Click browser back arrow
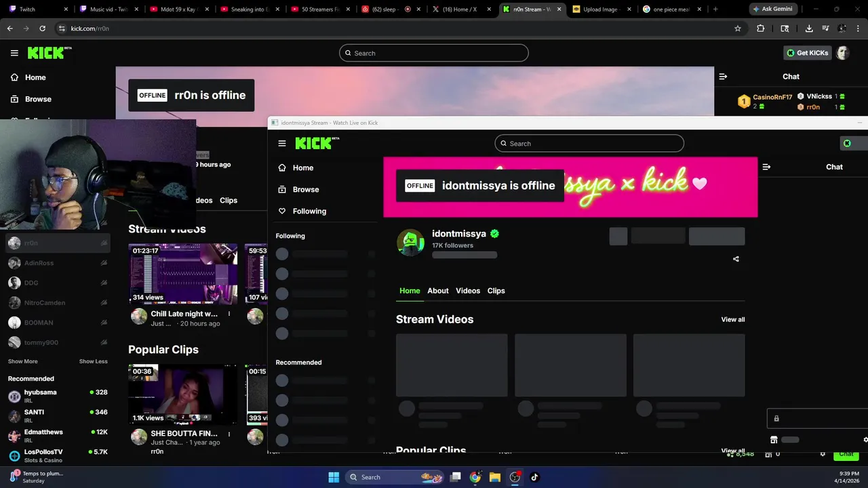868x488 pixels. [x=9, y=28]
